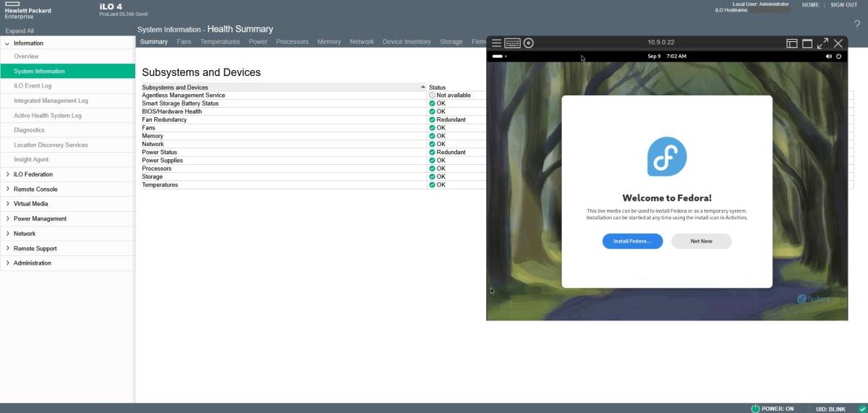
Task: Click the Status column header
Action: point(438,88)
